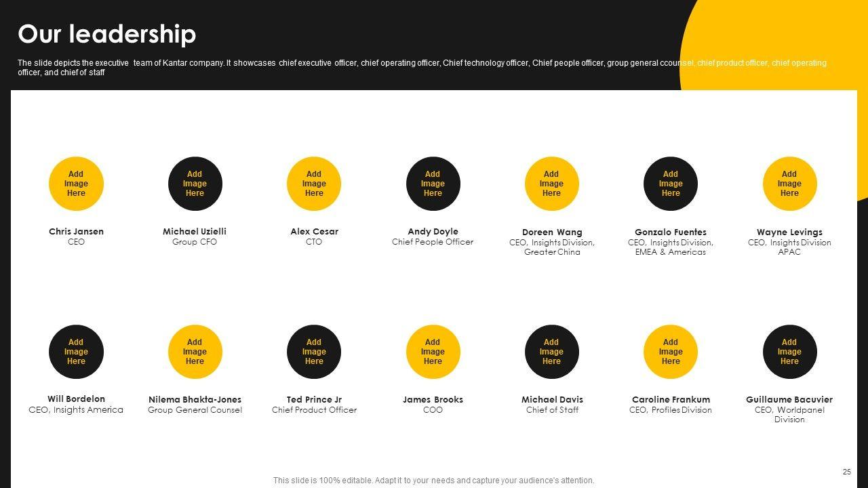868x488 pixels.
Task: Click the name 'Chris Jansen'
Action: [76, 231]
